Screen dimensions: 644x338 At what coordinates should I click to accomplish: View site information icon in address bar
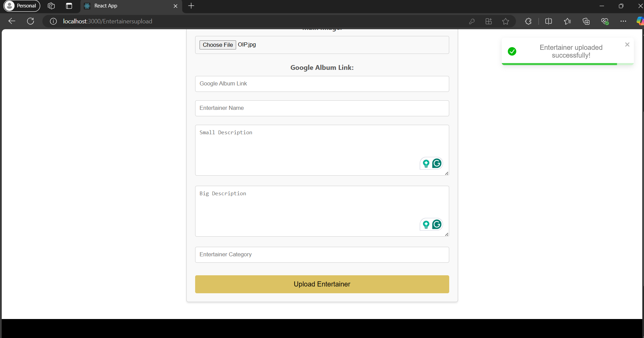coord(53,21)
